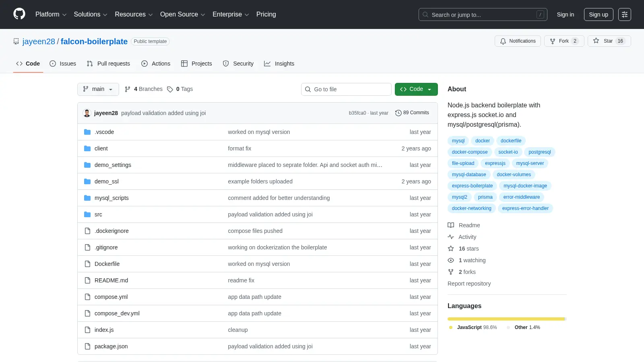644x362 pixels.
Task: Click Report repository link
Action: pyautogui.click(x=469, y=284)
